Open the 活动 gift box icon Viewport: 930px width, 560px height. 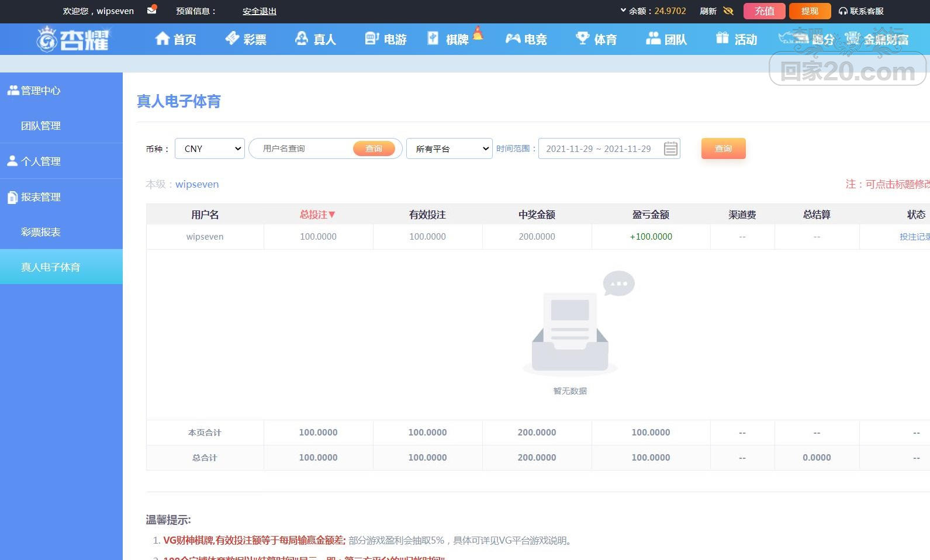[x=722, y=39]
